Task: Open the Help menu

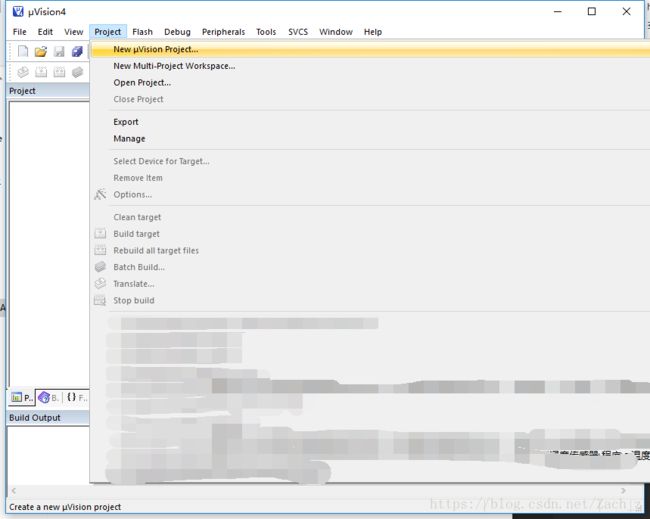Action: [373, 32]
